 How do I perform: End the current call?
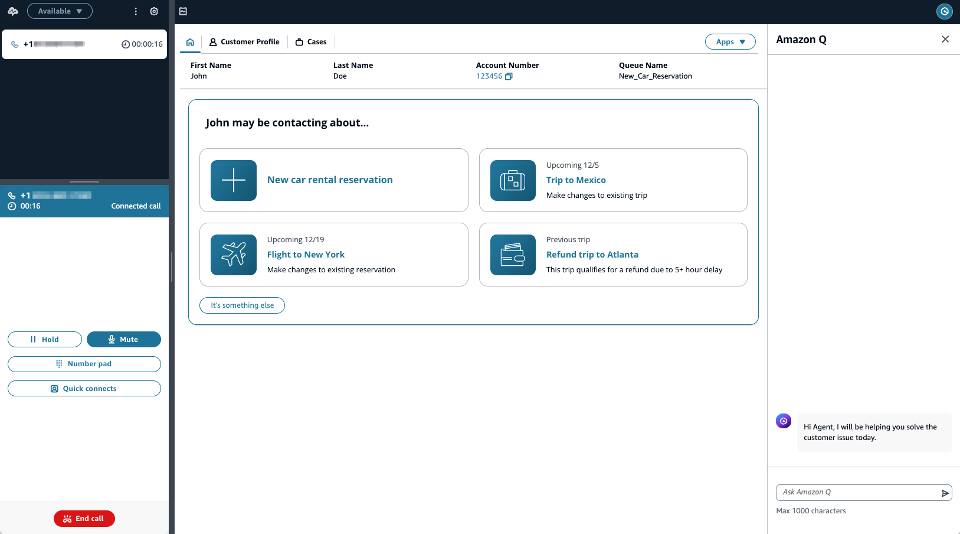(x=84, y=518)
